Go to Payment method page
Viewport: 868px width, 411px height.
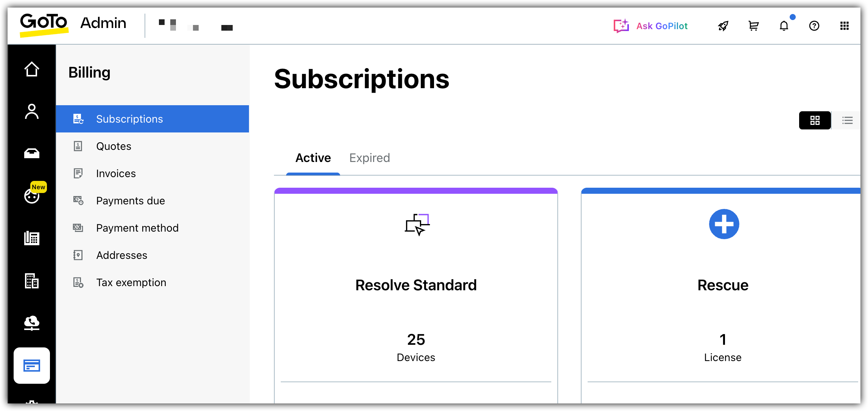pos(137,228)
